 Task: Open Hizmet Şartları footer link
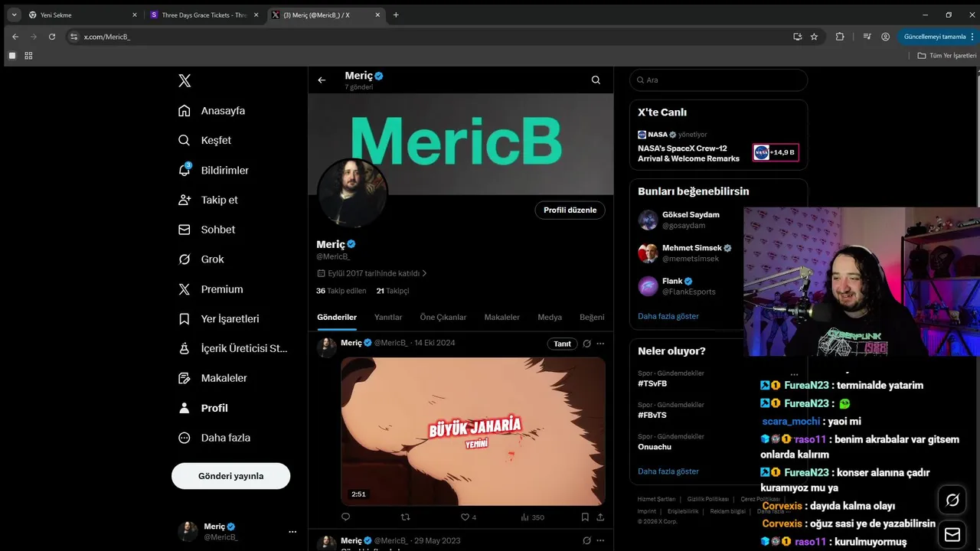(656, 499)
